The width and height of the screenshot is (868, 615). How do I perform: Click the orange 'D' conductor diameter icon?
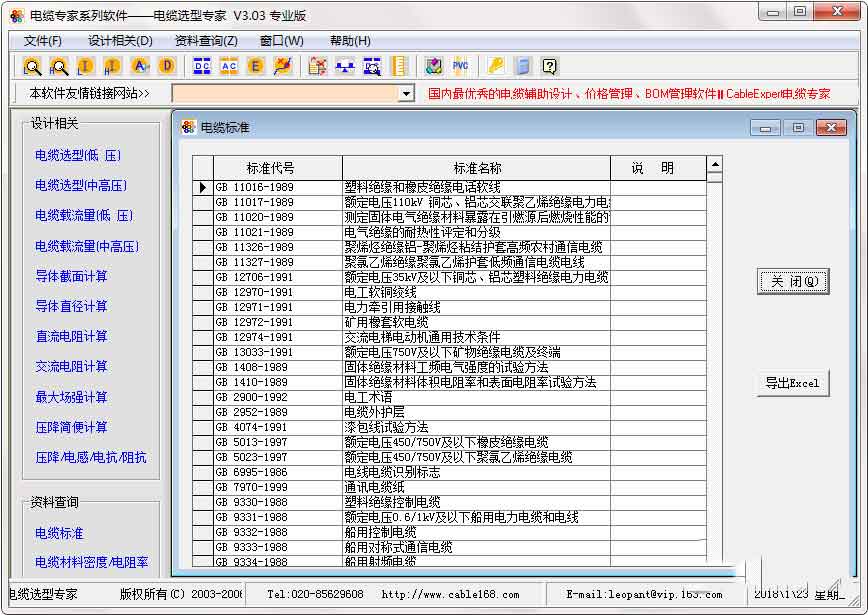pyautogui.click(x=166, y=66)
